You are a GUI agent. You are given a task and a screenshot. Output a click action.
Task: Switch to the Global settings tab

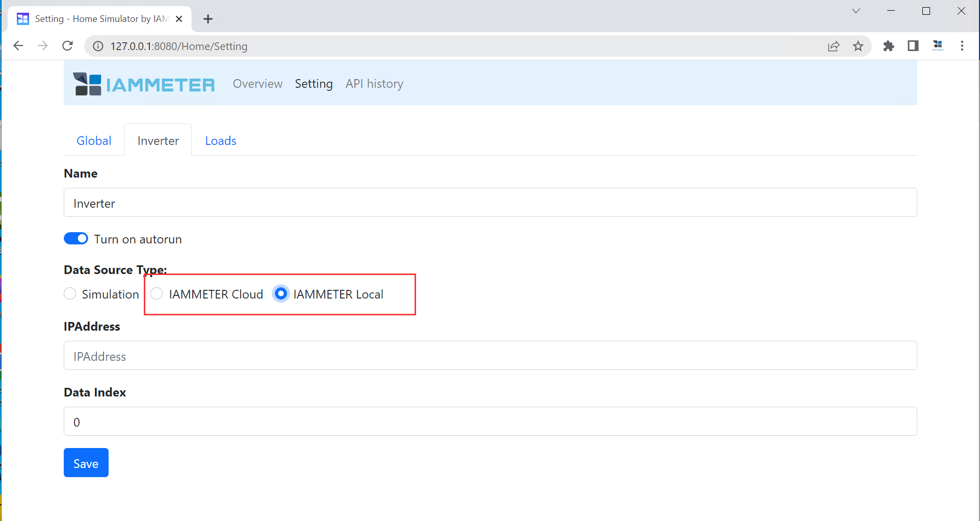94,141
